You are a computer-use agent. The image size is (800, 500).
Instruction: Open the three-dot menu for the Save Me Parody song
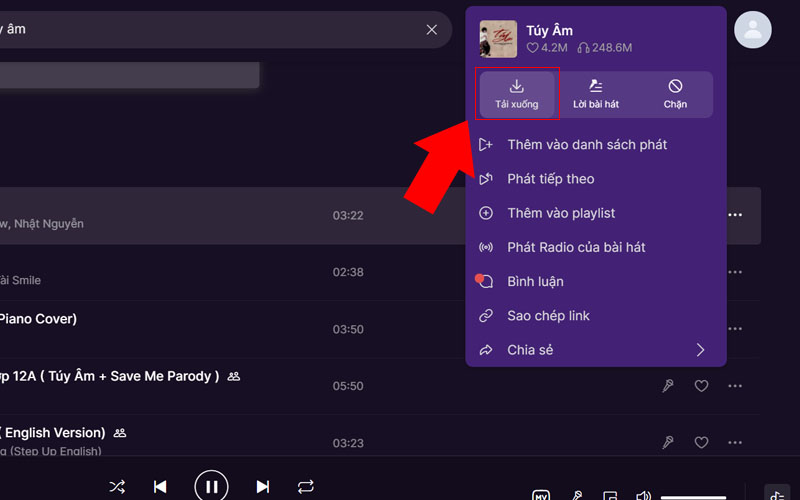click(x=735, y=386)
